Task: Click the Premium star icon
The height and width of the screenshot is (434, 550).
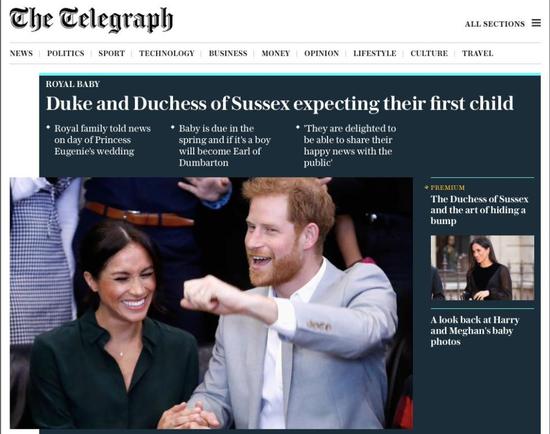Action: click(427, 187)
